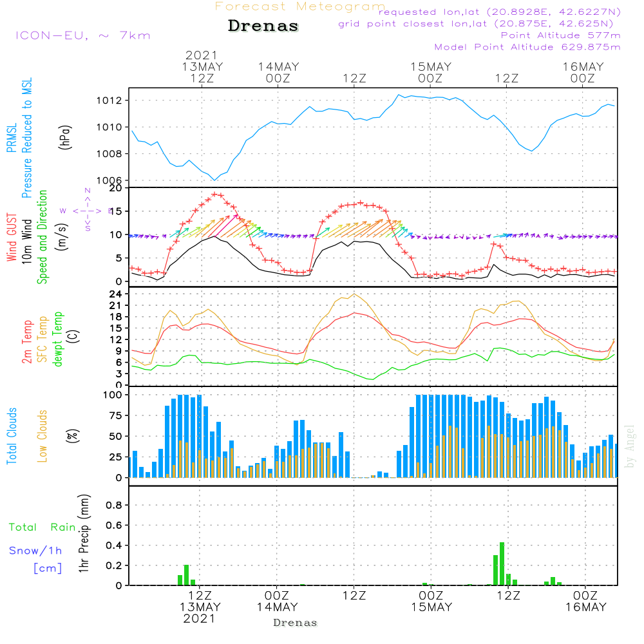The image size is (644, 644).
Task: Click the 'Total Clouds' blue legend label
Action: pyautogui.click(x=12, y=436)
